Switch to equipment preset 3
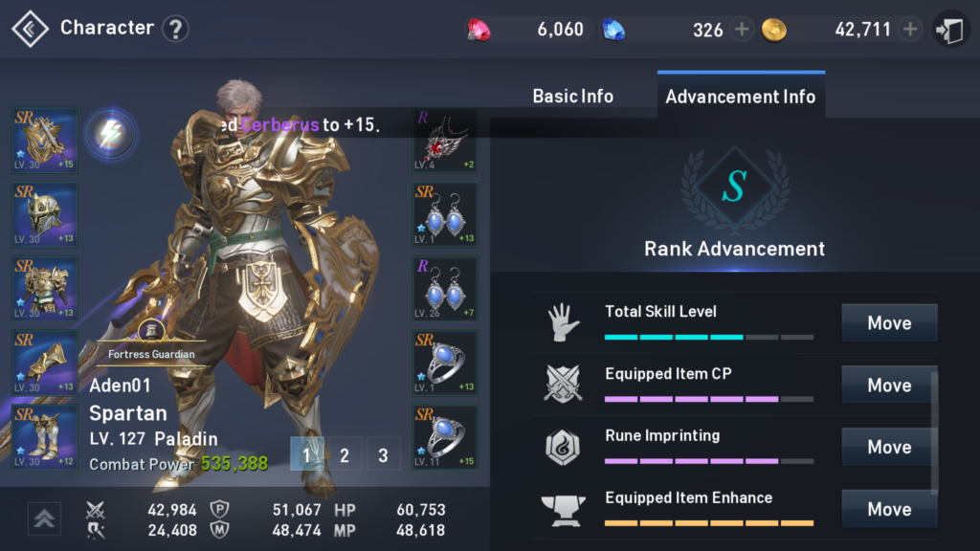 (383, 454)
